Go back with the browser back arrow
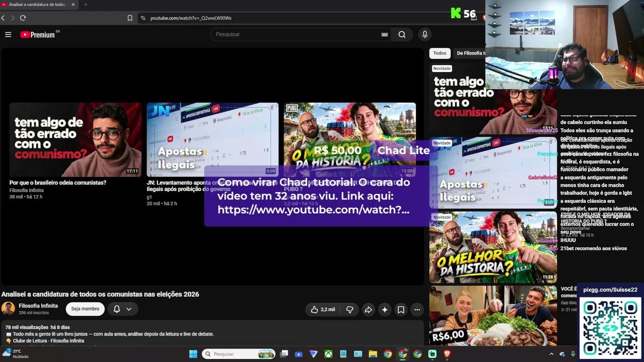This screenshot has width=644, height=362. (x=3, y=18)
